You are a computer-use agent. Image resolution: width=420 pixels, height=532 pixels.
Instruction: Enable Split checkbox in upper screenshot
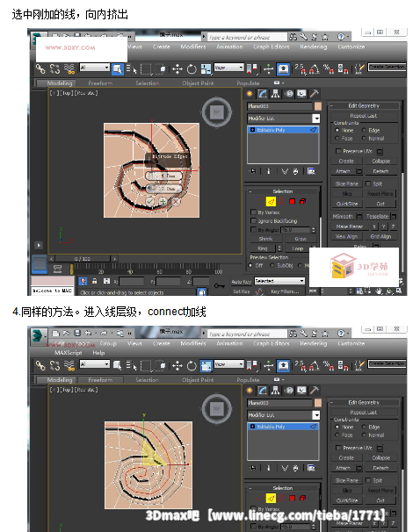368,183
